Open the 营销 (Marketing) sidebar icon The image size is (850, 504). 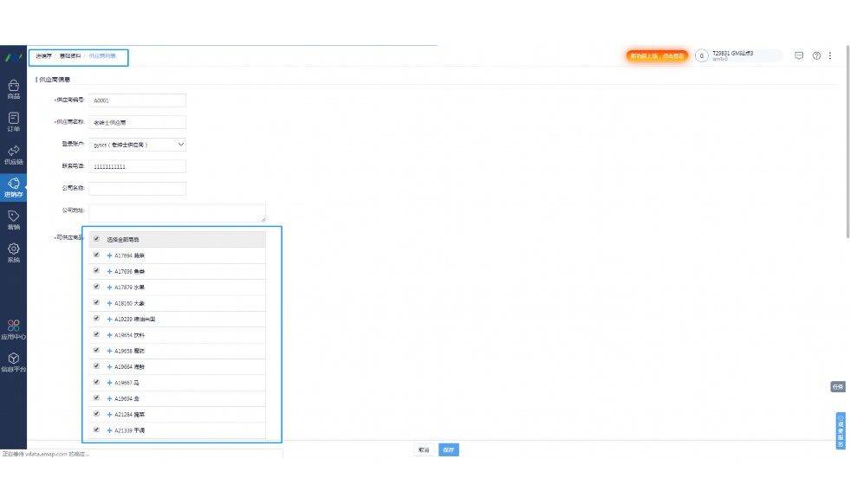[x=13, y=219]
